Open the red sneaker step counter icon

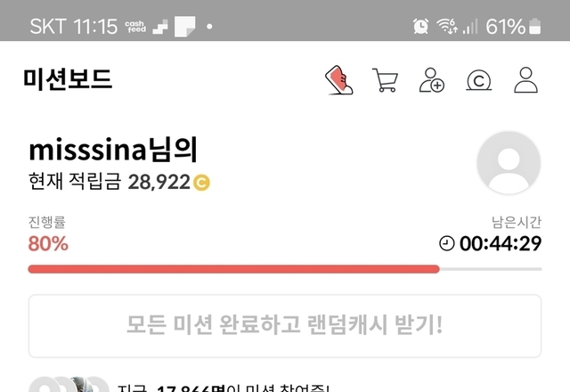(x=338, y=80)
